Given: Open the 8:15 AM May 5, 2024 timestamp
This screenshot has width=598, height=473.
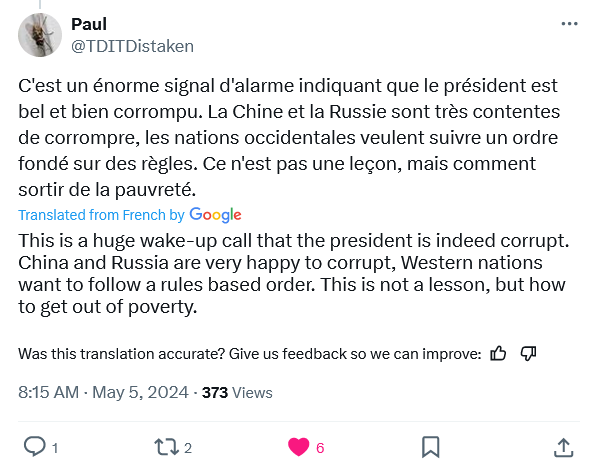Looking at the screenshot, I should pos(103,393).
